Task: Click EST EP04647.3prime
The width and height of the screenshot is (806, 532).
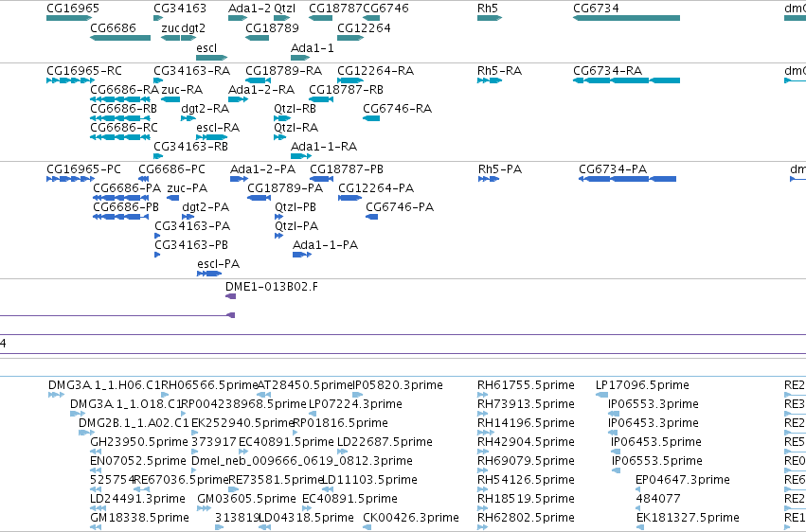Action: click(x=683, y=480)
